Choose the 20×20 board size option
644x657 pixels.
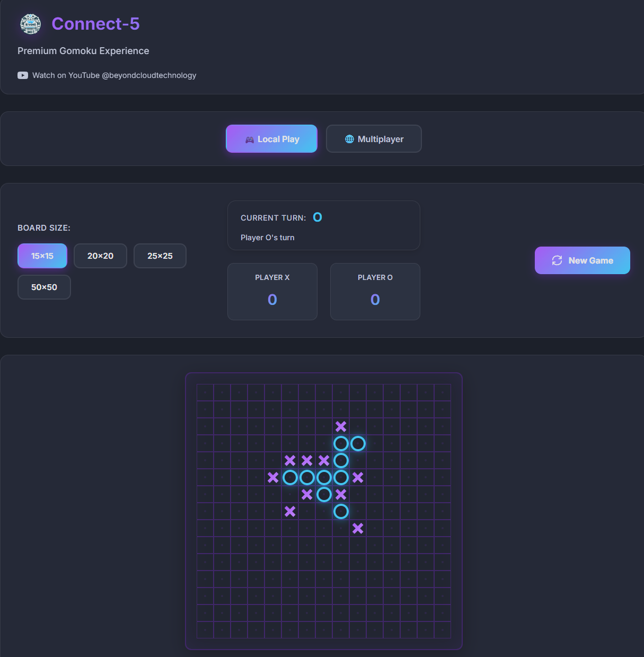click(100, 256)
